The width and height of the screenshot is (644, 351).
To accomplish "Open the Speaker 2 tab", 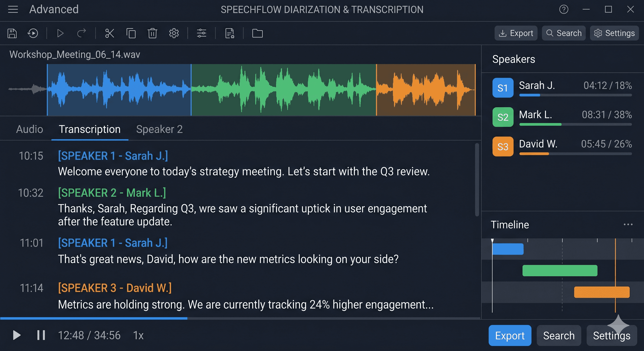I will pos(159,129).
